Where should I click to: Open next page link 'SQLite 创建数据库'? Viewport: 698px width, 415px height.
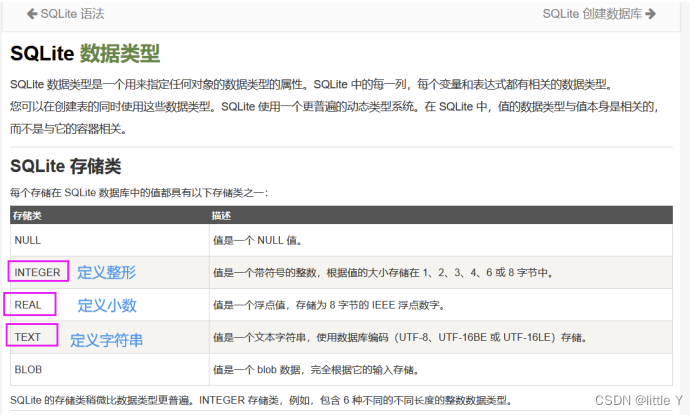tap(599, 14)
